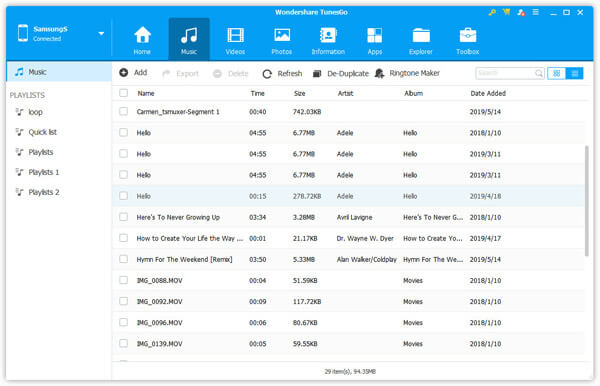Check the How to Create Your Life checkbox

(x=124, y=238)
